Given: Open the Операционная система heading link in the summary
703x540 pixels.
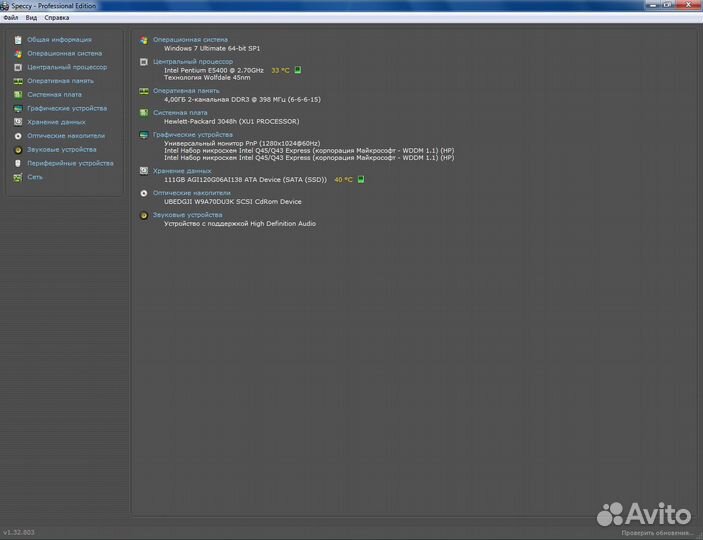Looking at the screenshot, I should [190, 40].
